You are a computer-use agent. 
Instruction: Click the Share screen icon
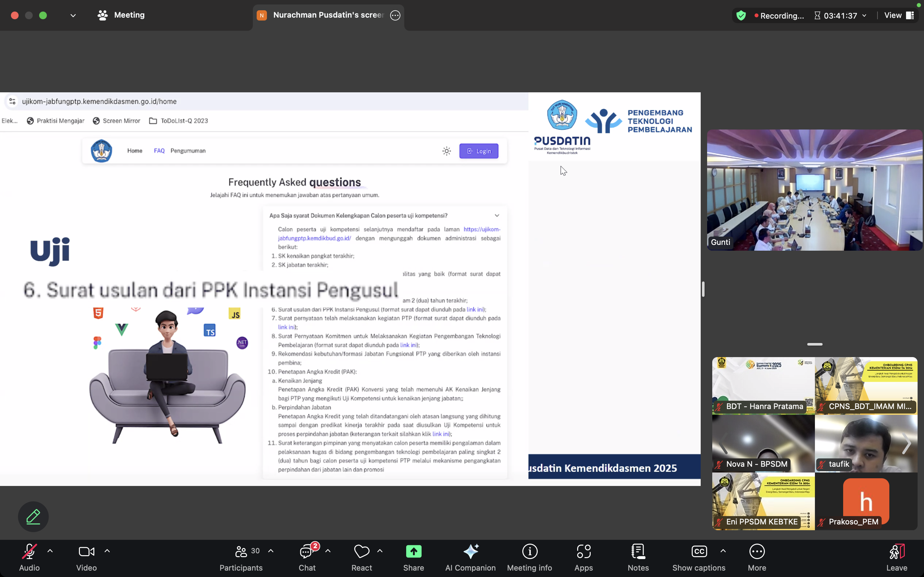point(414,552)
